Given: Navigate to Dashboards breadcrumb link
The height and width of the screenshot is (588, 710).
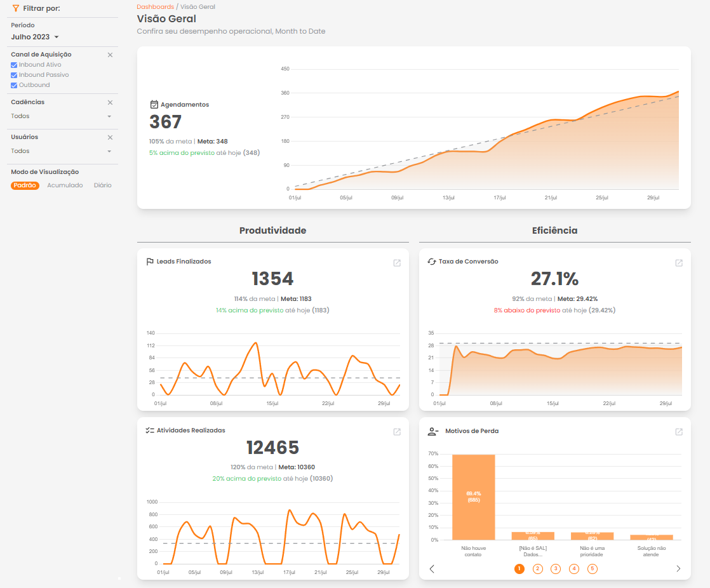Looking at the screenshot, I should click(155, 6).
